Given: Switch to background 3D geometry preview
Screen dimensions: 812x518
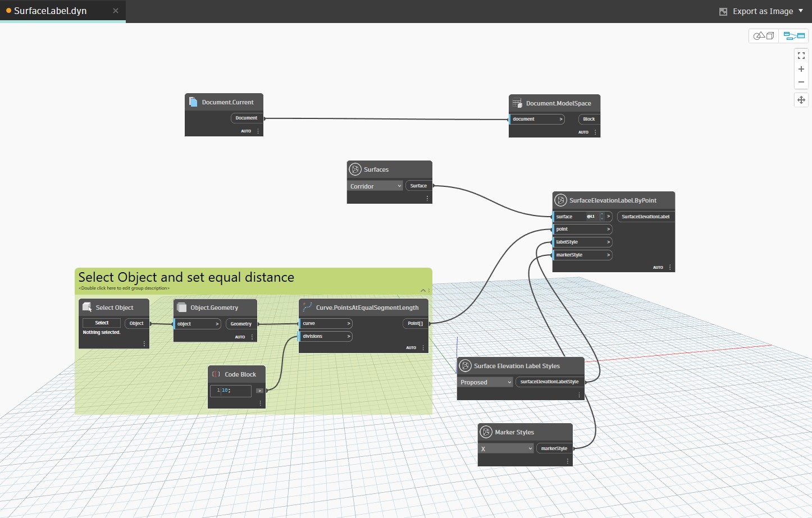Looking at the screenshot, I should (763, 35).
